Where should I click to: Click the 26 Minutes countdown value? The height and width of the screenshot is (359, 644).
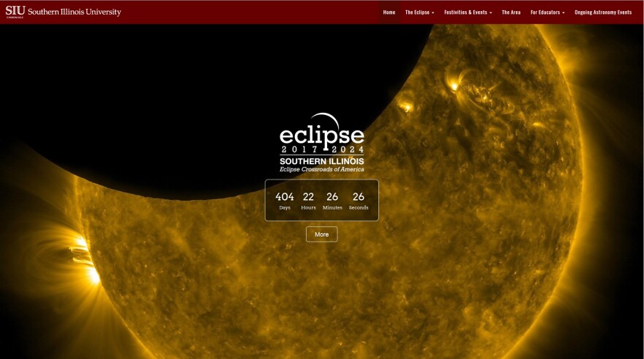[332, 201]
